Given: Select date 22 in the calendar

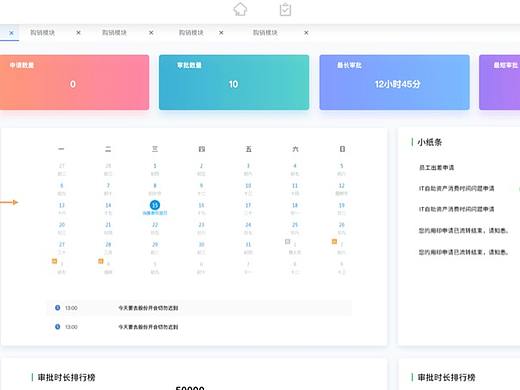Looking at the screenshot, I should [155, 225].
